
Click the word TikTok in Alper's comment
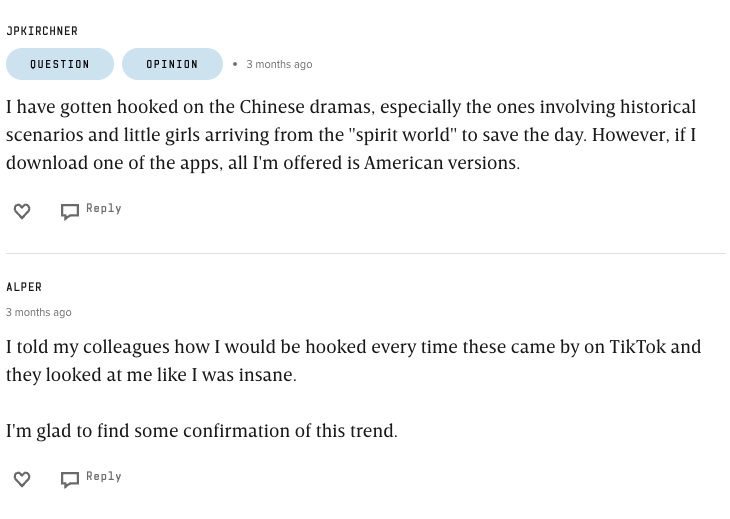[637, 346]
